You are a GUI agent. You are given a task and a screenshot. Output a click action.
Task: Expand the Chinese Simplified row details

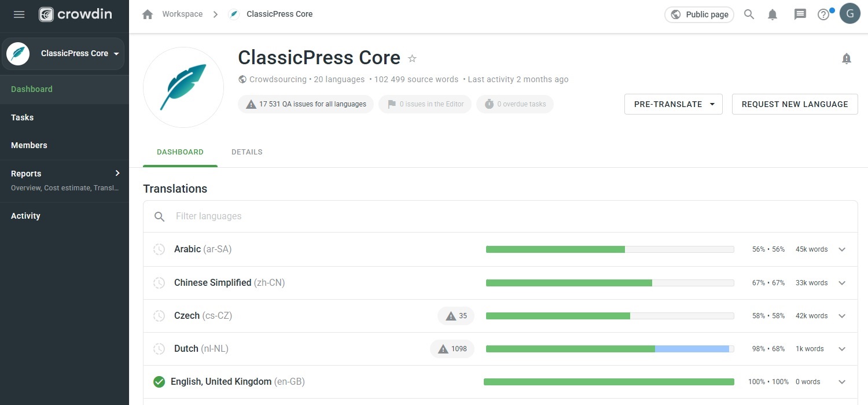tap(842, 283)
